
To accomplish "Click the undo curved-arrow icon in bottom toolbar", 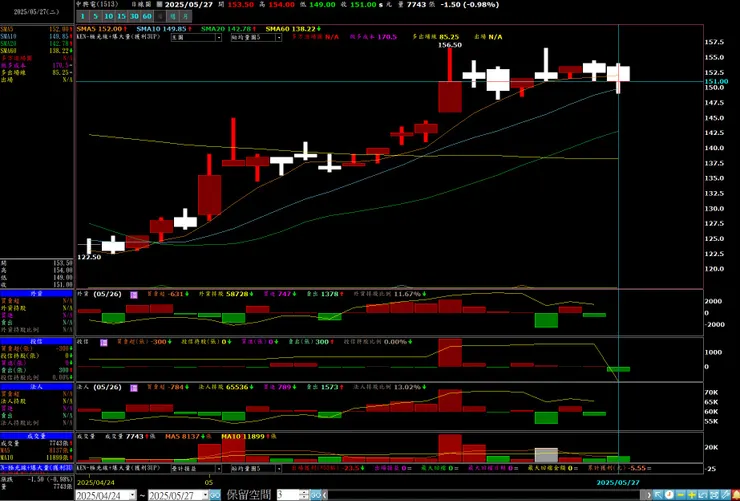I will 703,495.
